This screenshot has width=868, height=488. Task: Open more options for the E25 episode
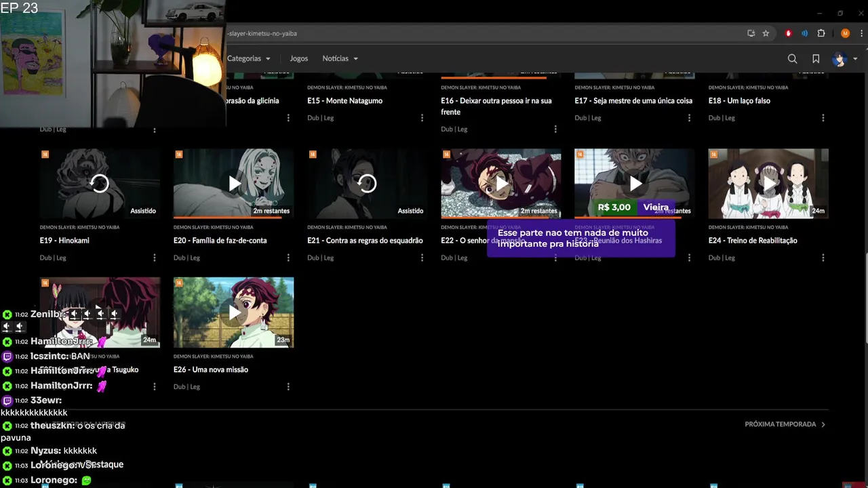(x=155, y=386)
